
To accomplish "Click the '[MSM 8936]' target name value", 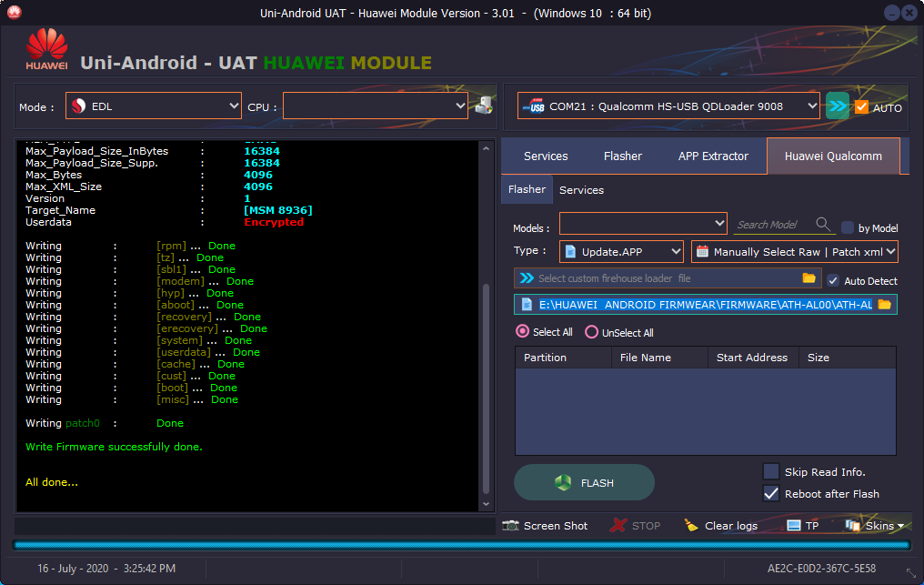I will click(x=278, y=210).
